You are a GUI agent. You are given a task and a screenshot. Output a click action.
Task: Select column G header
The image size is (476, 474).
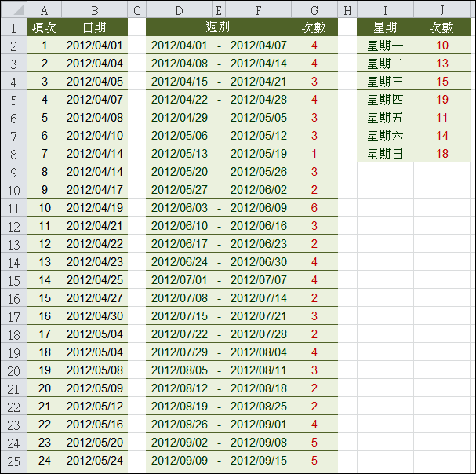coord(314,11)
